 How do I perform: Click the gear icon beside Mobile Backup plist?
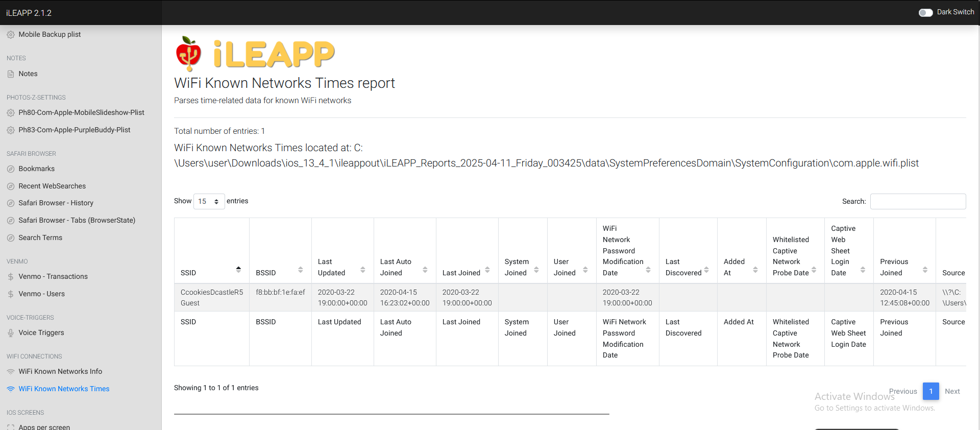pyautogui.click(x=11, y=35)
